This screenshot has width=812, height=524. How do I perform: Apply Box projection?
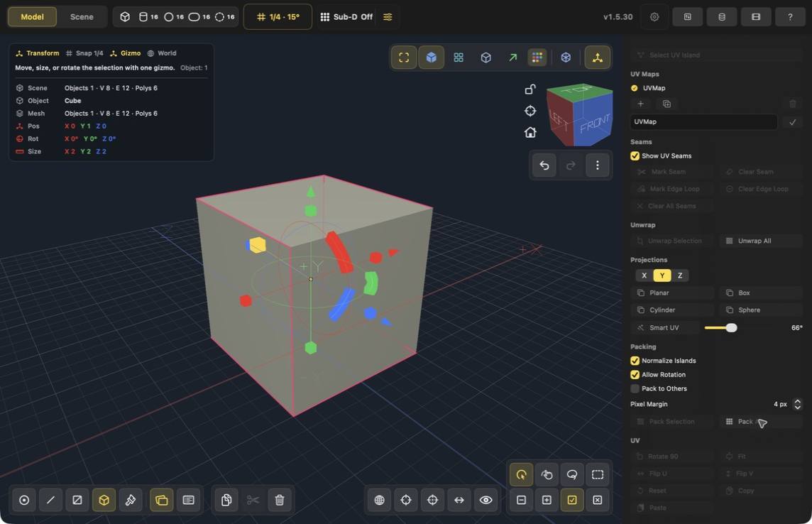(x=761, y=293)
